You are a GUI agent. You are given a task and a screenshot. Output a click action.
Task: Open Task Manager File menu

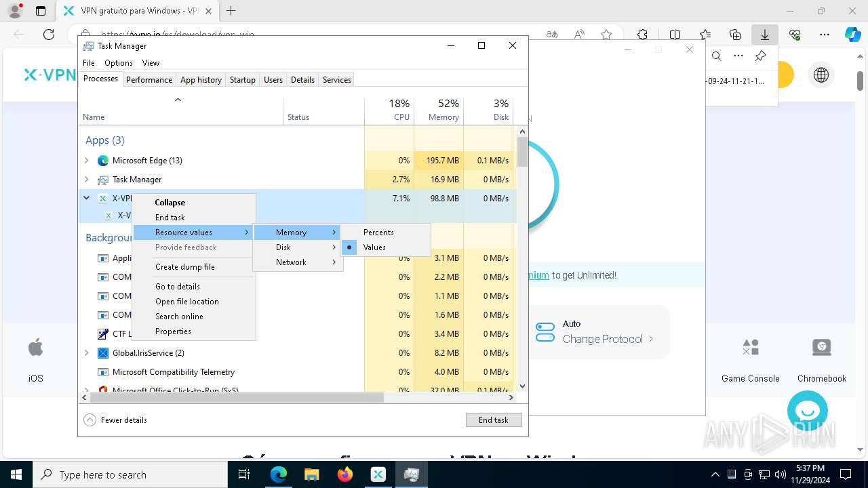click(x=89, y=63)
